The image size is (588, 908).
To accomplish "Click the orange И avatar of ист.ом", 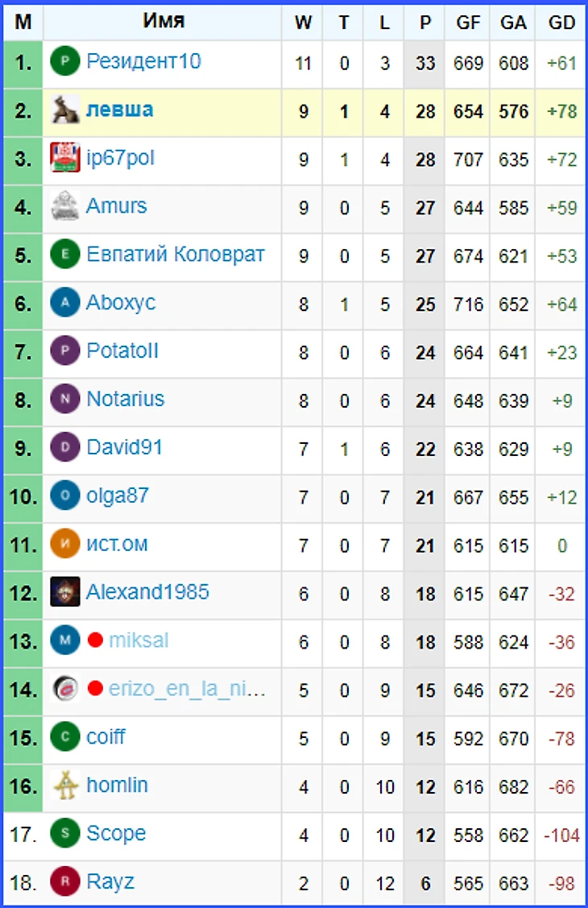I will pyautogui.click(x=64, y=544).
